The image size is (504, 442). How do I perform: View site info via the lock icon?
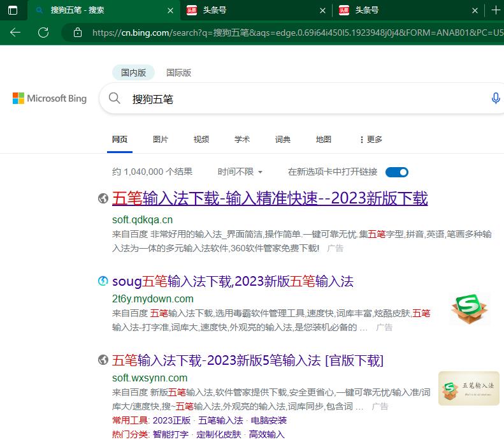(78, 33)
